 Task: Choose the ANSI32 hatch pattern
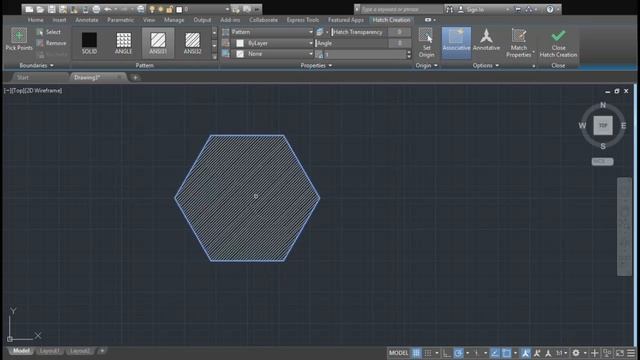(x=192, y=42)
